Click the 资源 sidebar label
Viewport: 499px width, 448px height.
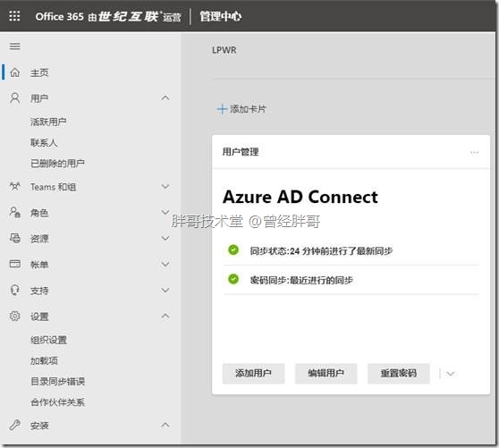coord(39,239)
